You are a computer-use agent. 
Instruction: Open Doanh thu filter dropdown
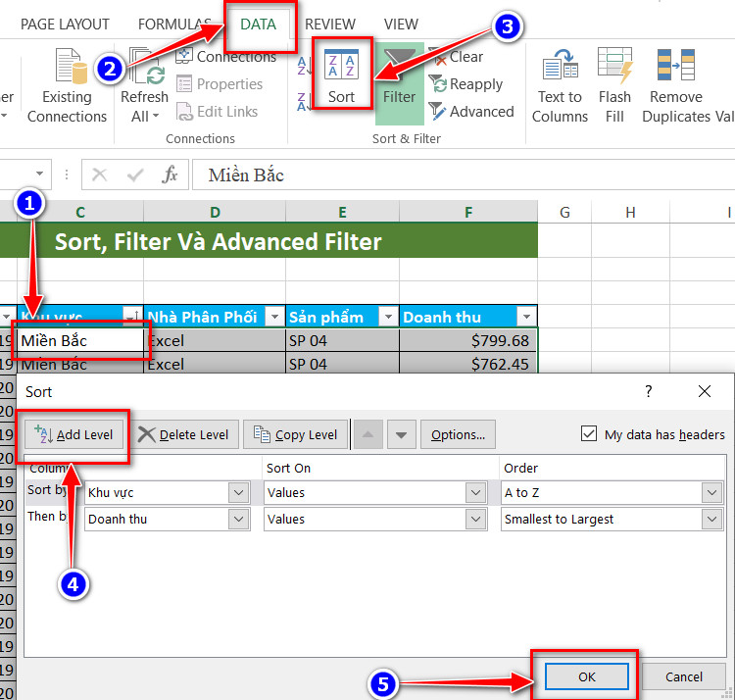pyautogui.click(x=526, y=317)
